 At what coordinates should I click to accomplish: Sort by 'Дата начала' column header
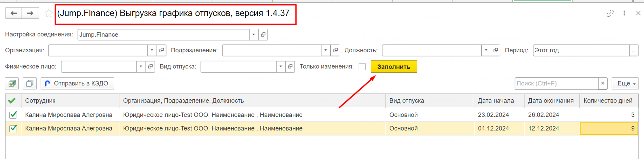point(496,101)
